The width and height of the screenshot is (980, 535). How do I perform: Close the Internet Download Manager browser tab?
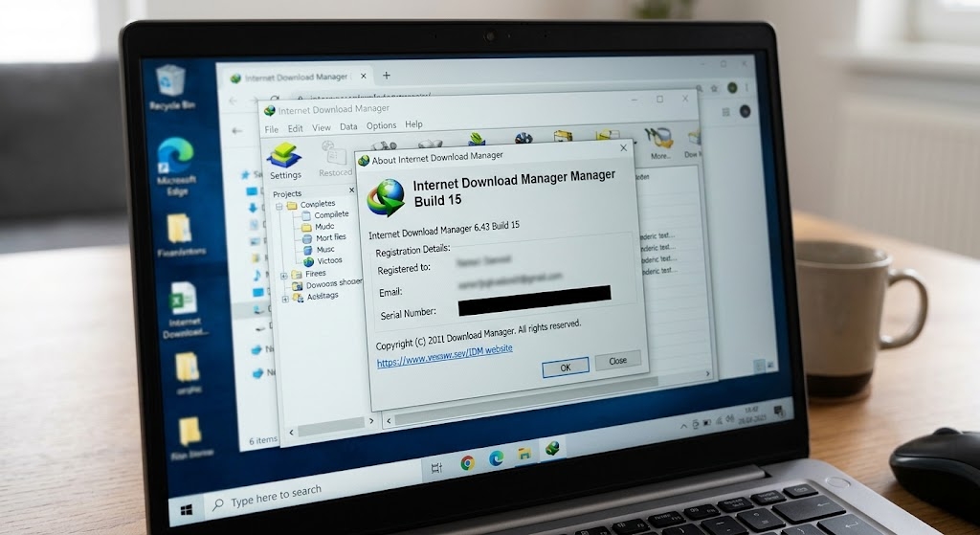pyautogui.click(x=363, y=77)
